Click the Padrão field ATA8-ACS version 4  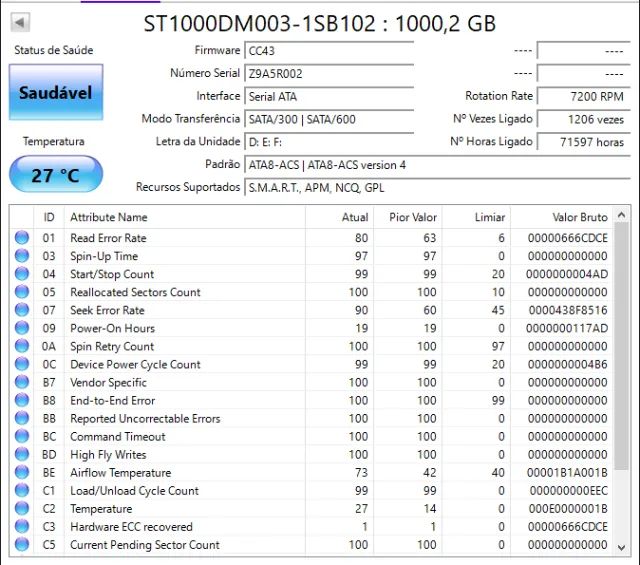[437, 165]
